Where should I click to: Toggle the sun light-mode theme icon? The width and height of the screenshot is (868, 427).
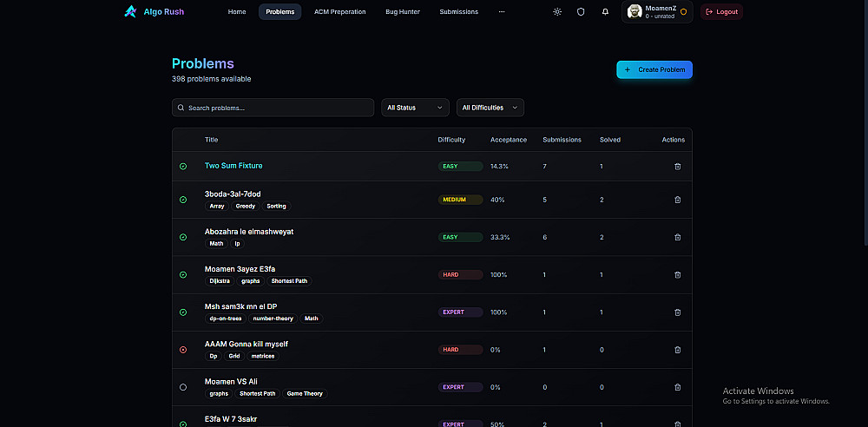(557, 11)
